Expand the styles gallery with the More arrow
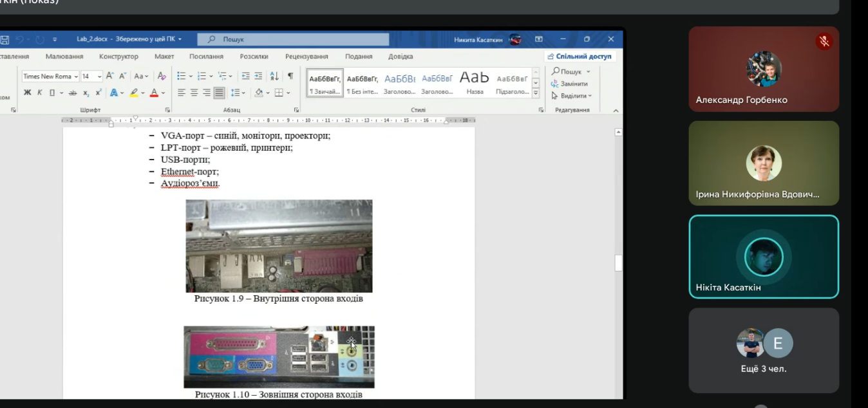Screen dimensions: 868x408 point(536,93)
